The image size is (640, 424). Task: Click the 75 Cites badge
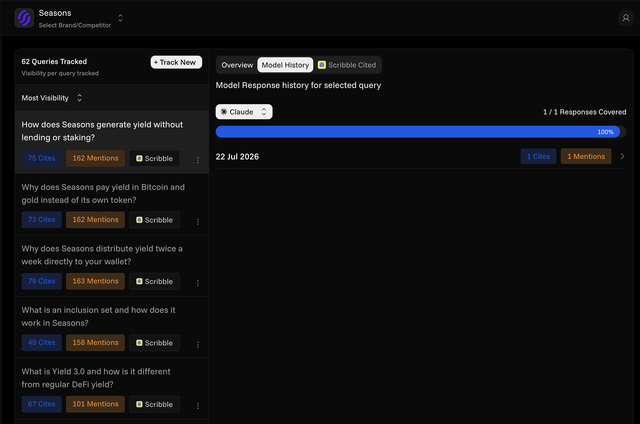pyautogui.click(x=42, y=158)
